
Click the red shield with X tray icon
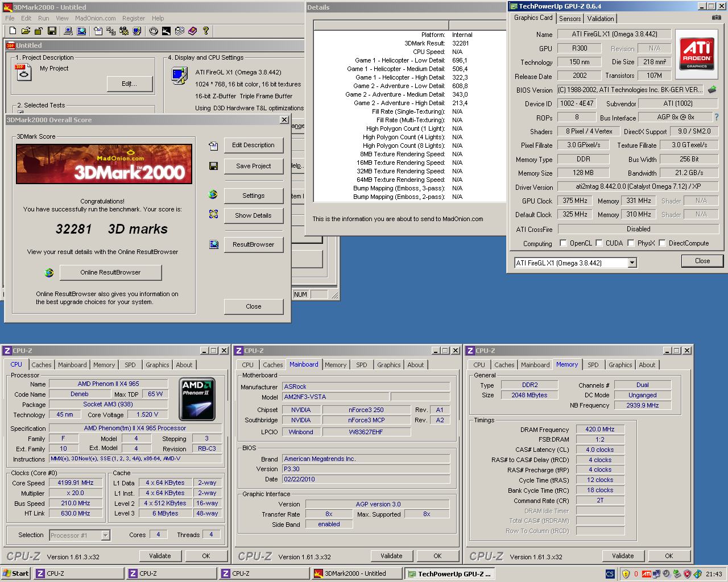[687, 573]
